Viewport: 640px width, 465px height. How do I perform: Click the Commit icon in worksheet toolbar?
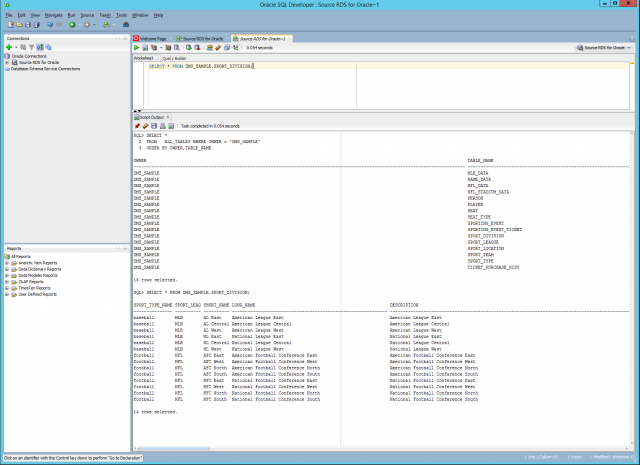click(x=189, y=48)
